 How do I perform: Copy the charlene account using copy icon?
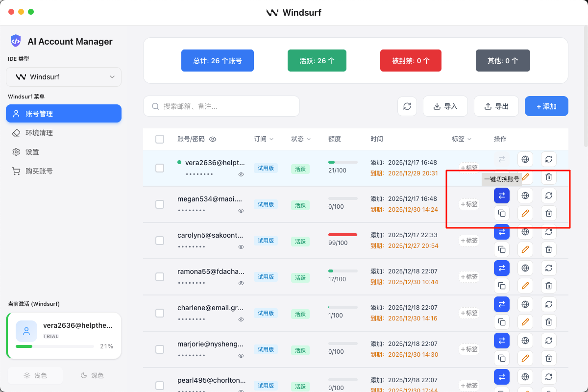(501, 322)
